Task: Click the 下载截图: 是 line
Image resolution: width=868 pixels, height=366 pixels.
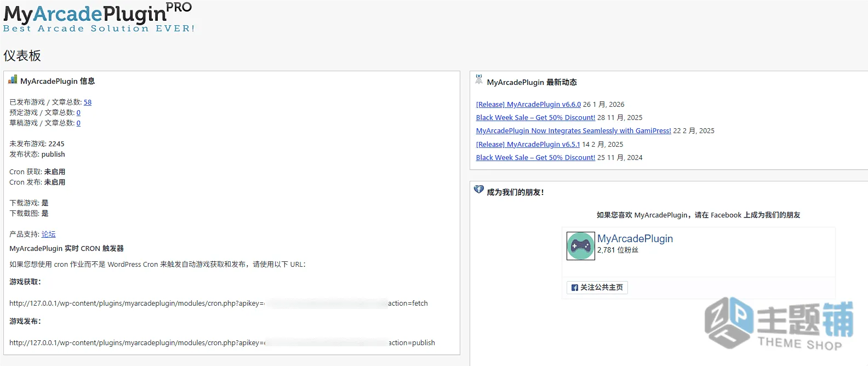Action: 29,214
